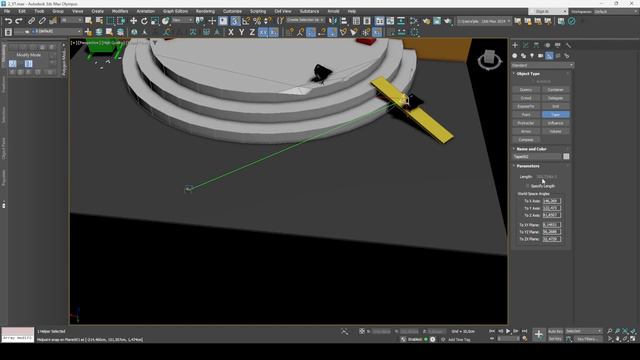
Task: Select the Helpers category icon
Action: [x=549, y=56]
